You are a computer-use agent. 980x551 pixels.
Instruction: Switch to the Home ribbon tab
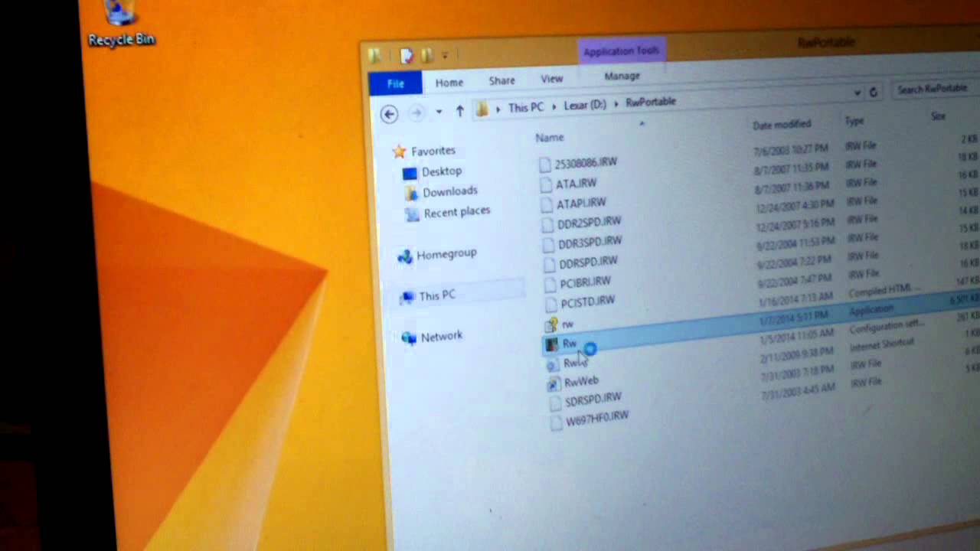point(449,82)
